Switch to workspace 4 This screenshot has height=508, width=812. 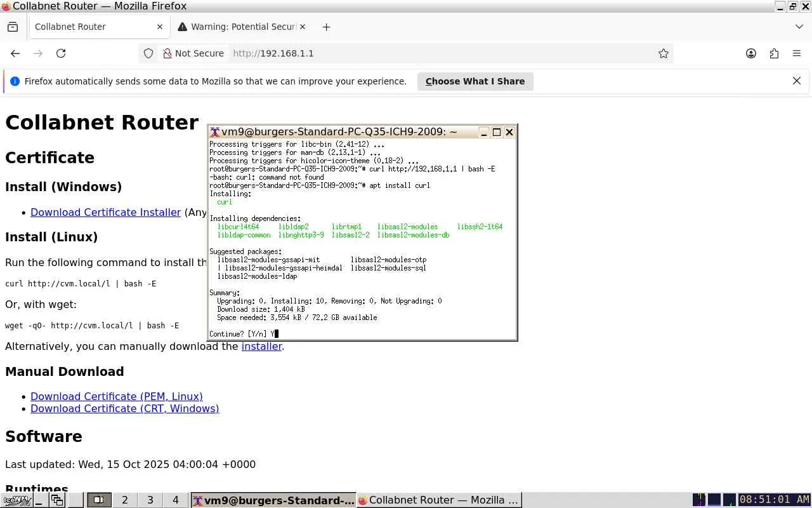click(176, 500)
